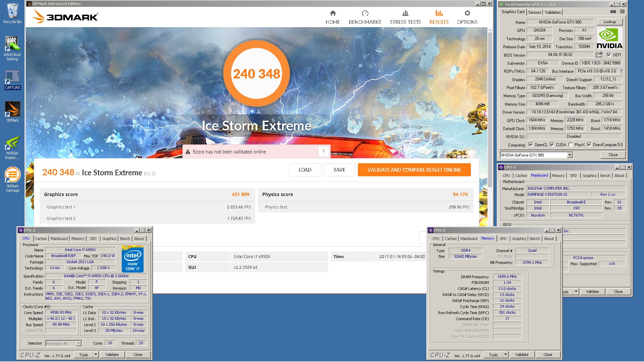Expand Tools dropdown arrow in CPU-Z CPU window
644x362 pixels.
pyautogui.click(x=96, y=355)
